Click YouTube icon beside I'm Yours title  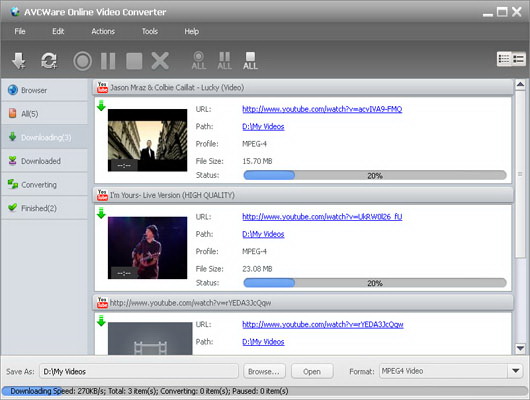102,195
